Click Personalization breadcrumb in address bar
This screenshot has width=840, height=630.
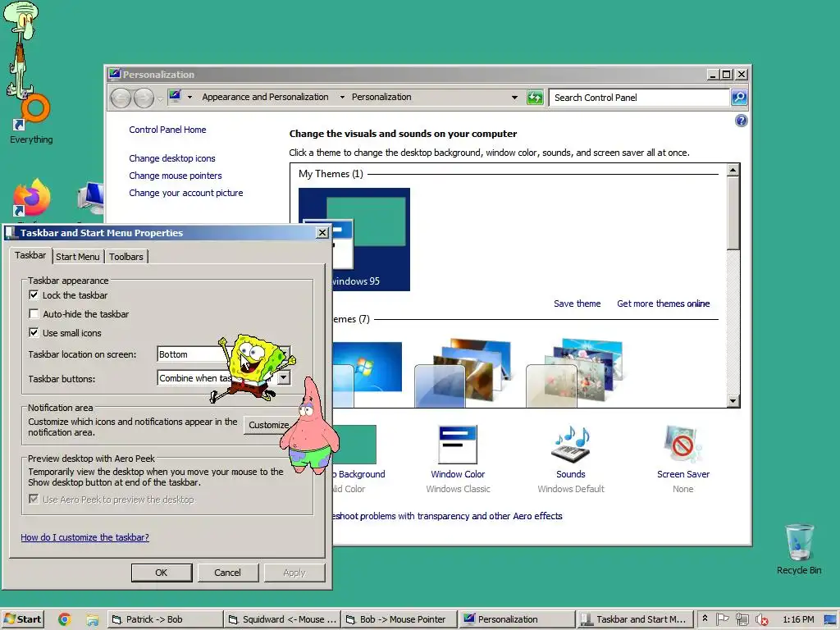(x=381, y=97)
